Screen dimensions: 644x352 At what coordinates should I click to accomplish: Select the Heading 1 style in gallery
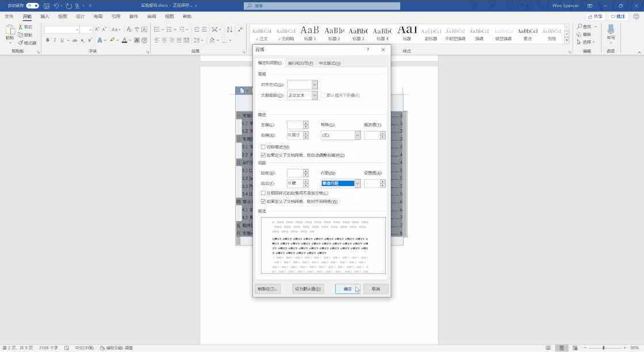(310, 33)
